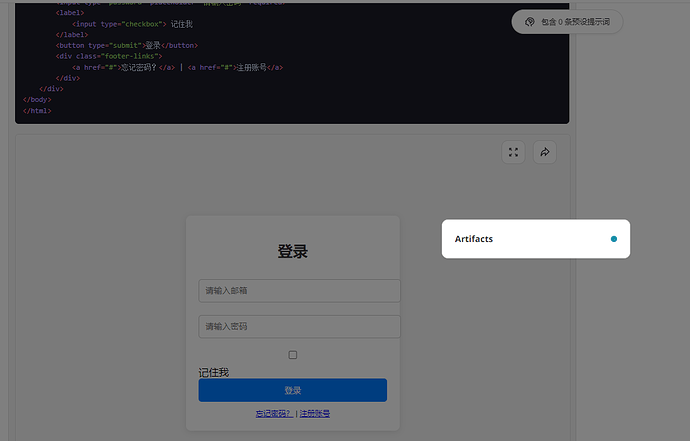
Task: Open the 注册账号 link
Action: tap(315, 413)
